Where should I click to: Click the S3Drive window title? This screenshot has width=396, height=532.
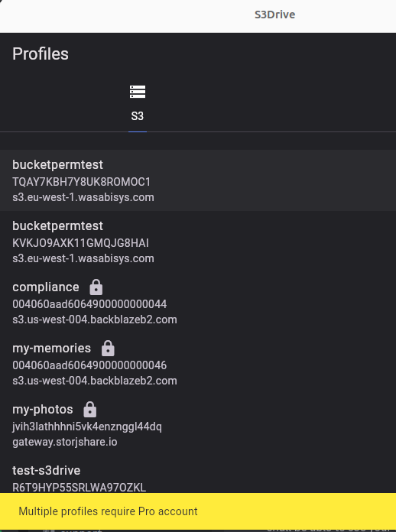275,15
